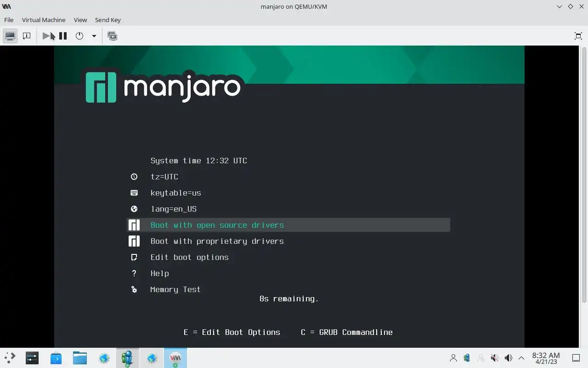Click the clock icon beside tz=UTC
Screen dimensions: 588x368
(134, 177)
